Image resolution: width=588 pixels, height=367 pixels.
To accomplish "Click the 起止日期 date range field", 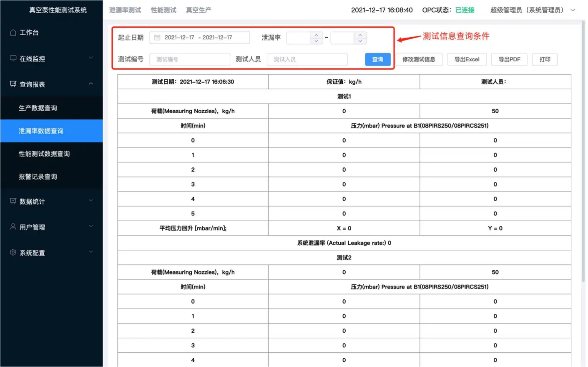I will point(200,38).
